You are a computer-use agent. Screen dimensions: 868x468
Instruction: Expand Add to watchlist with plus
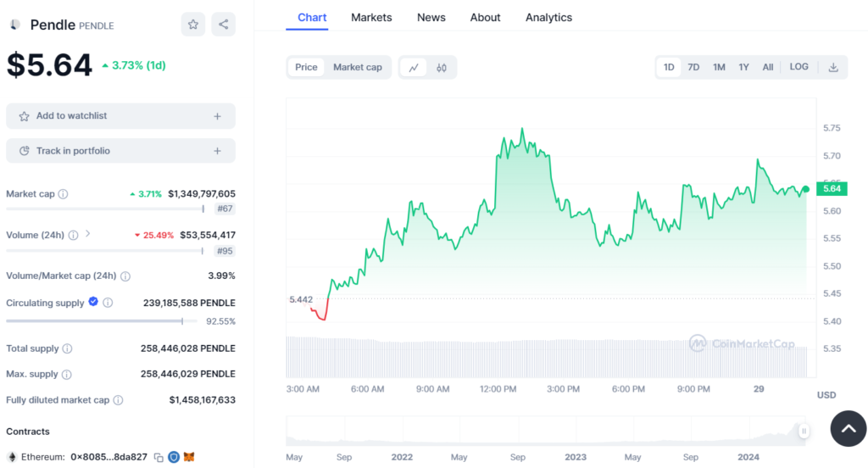pyautogui.click(x=217, y=116)
